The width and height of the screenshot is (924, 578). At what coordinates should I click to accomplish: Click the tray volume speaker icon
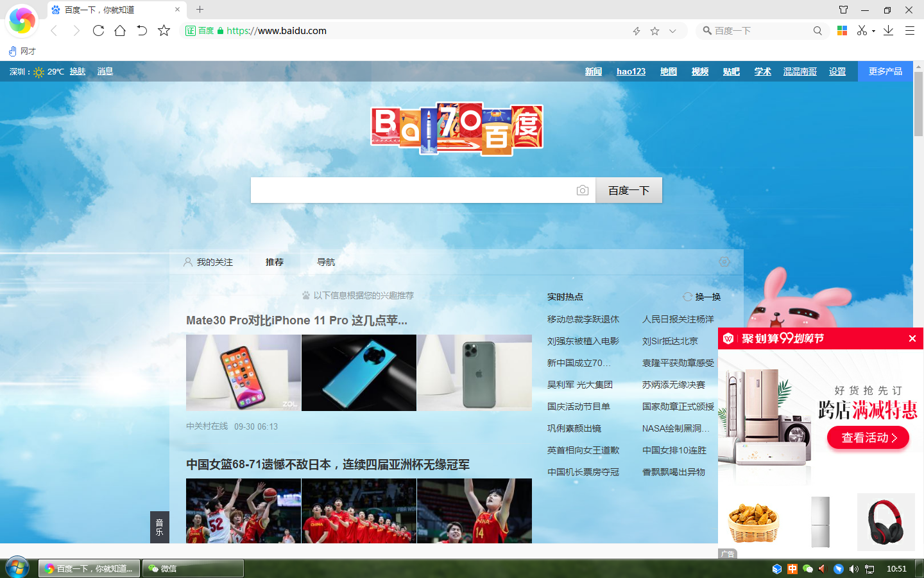click(x=853, y=569)
